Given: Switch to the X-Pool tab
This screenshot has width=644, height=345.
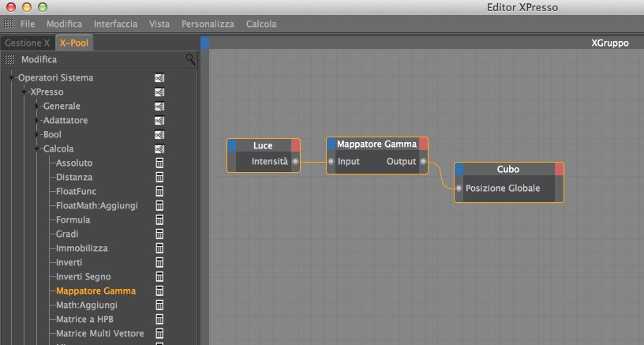Looking at the screenshot, I should [74, 43].
